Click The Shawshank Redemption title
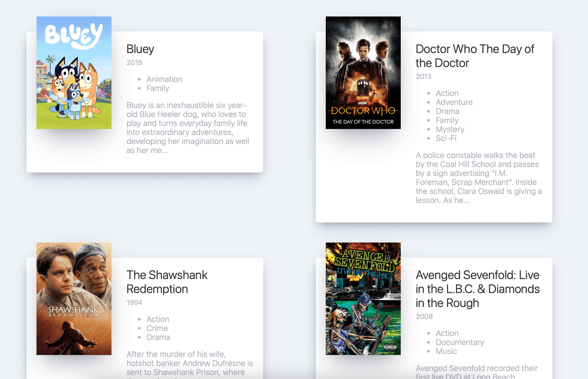Viewport: 588px width, 379px height. click(167, 282)
